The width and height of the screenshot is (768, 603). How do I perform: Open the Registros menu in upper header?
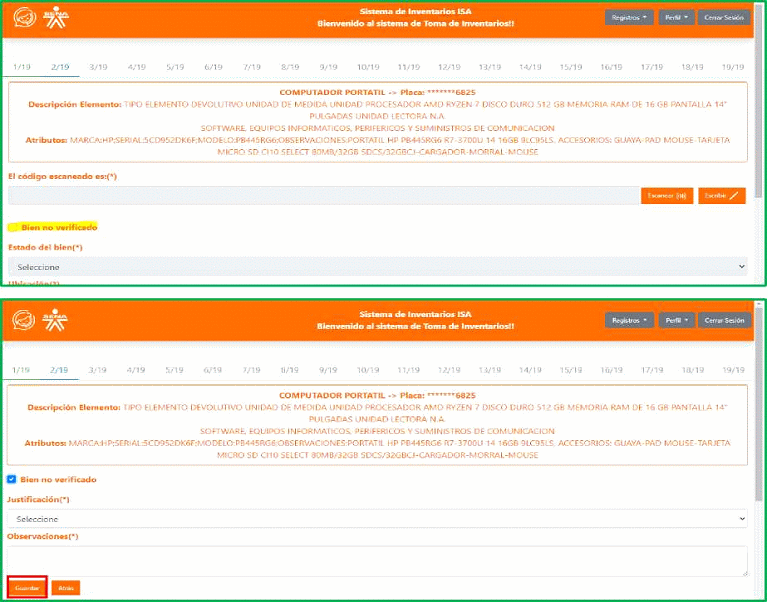(x=629, y=18)
